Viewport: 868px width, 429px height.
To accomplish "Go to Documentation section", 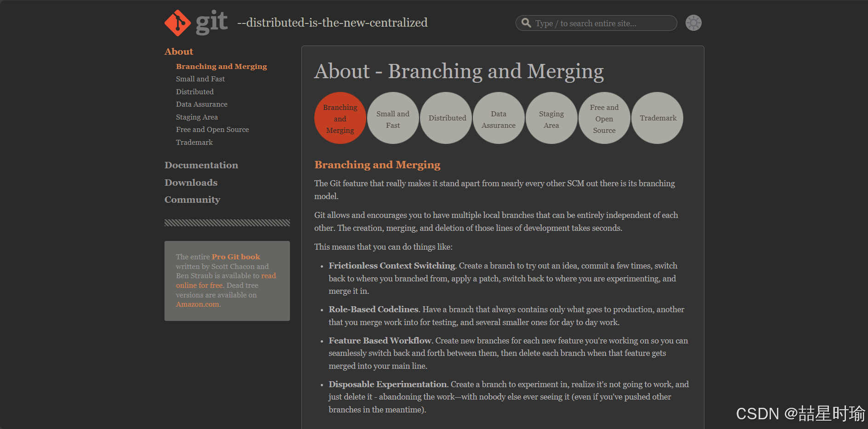I will pos(201,165).
